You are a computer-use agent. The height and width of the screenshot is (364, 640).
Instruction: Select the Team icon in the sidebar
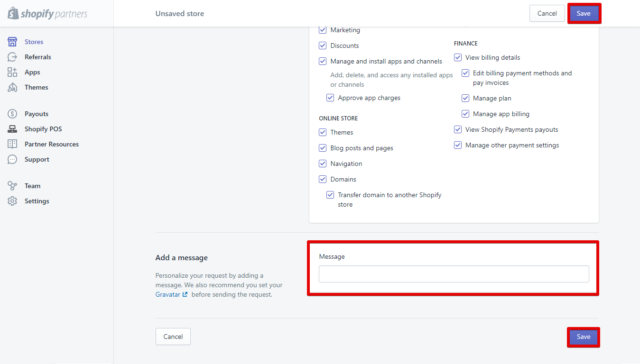pos(32,186)
